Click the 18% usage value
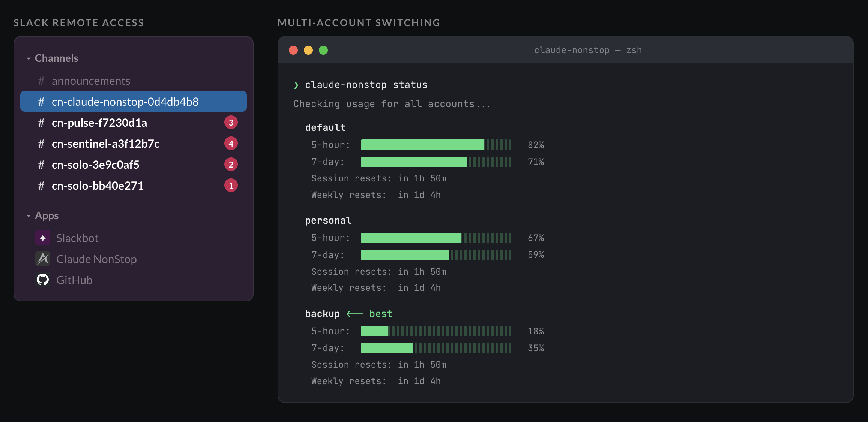 coord(536,331)
